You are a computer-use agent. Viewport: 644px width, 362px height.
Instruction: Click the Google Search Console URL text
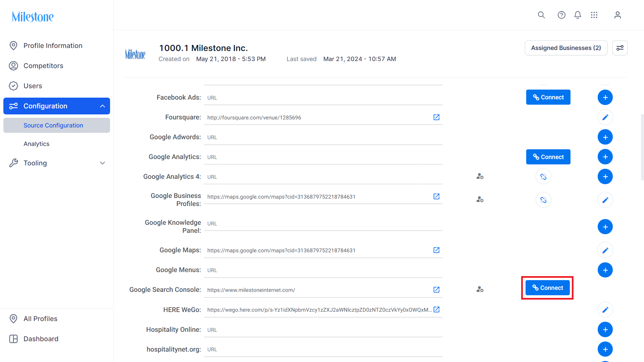click(251, 290)
